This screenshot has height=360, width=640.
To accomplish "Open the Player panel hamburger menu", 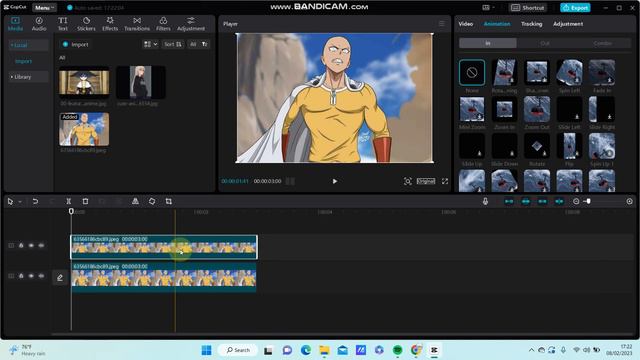I will pos(442,24).
